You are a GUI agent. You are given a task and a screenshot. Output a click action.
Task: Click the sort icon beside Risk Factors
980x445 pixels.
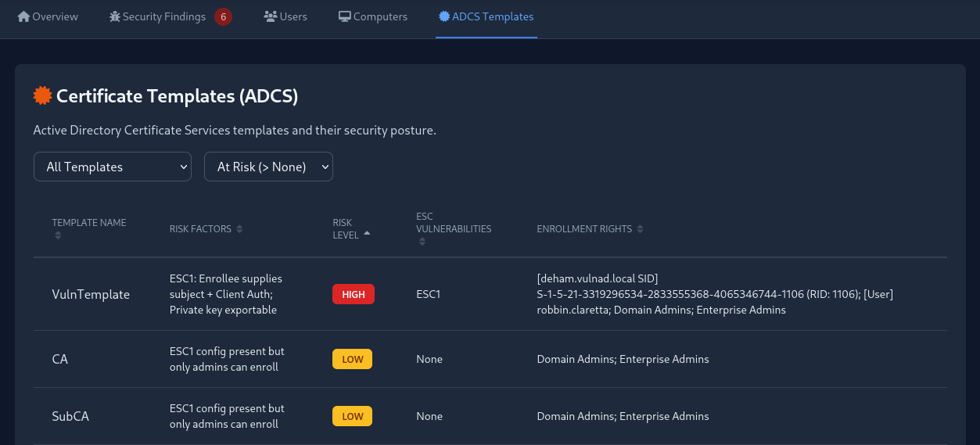click(239, 229)
